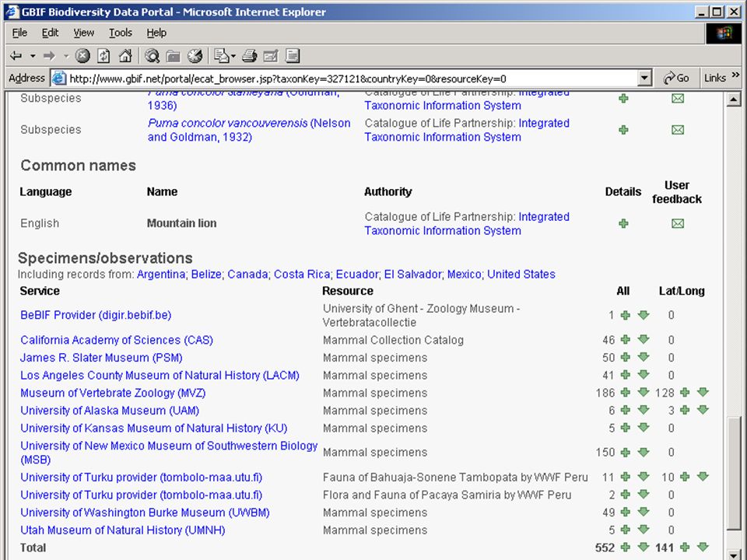Stop page loading with Stop icon
This screenshot has height=560, width=747.
pos(82,56)
